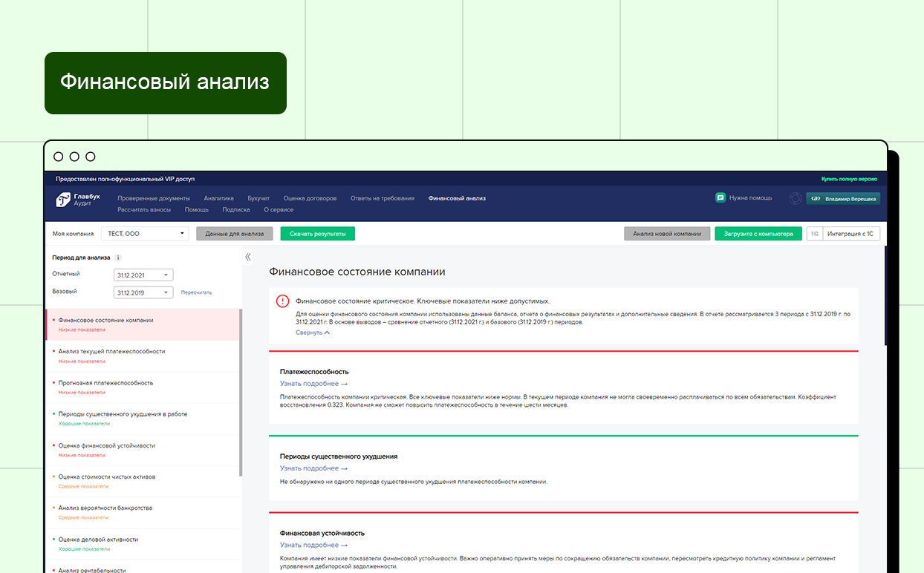
Task: Click the circular icon beside the user name
Action: pyautogui.click(x=796, y=198)
